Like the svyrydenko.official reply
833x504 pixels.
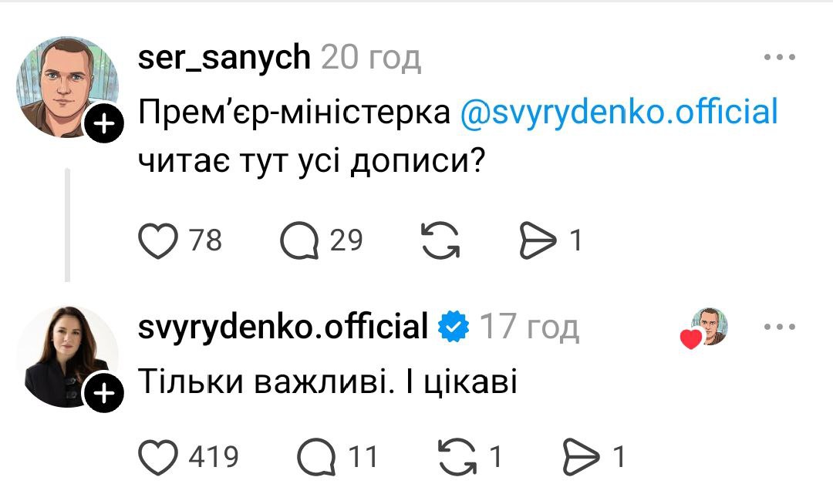point(157,458)
